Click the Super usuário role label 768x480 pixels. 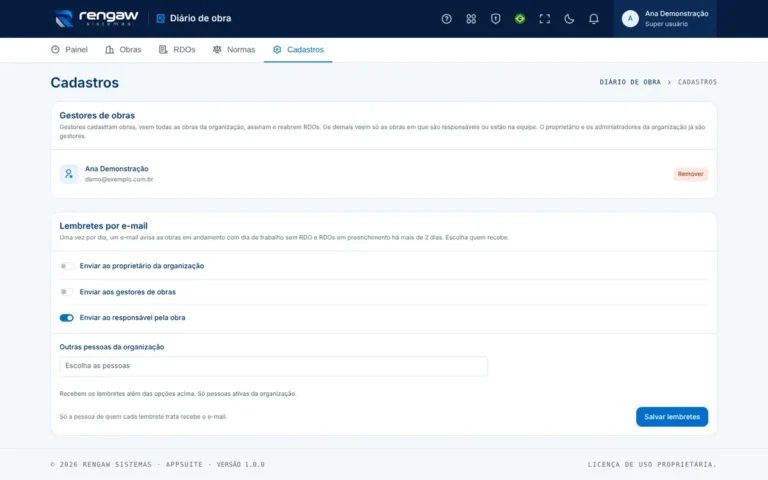pyautogui.click(x=666, y=24)
